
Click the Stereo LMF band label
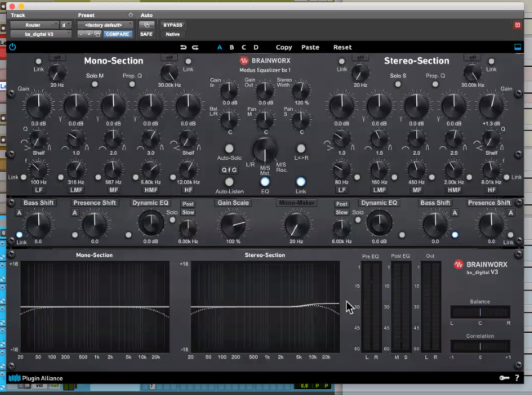pos(379,190)
